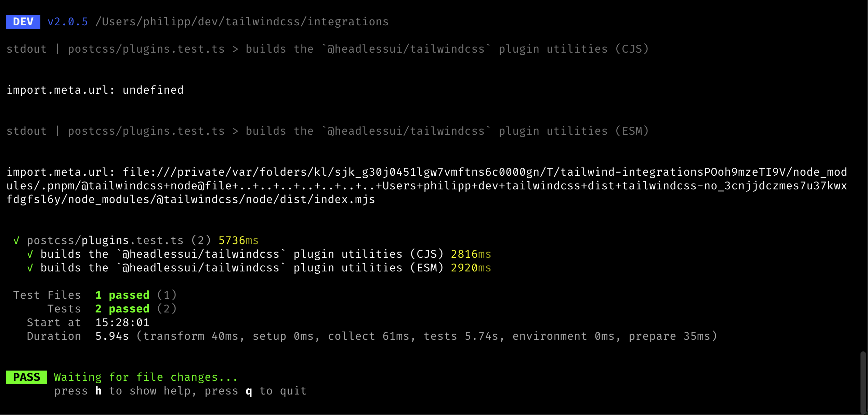Click the 'Waiting for file changes...' message

tap(146, 377)
